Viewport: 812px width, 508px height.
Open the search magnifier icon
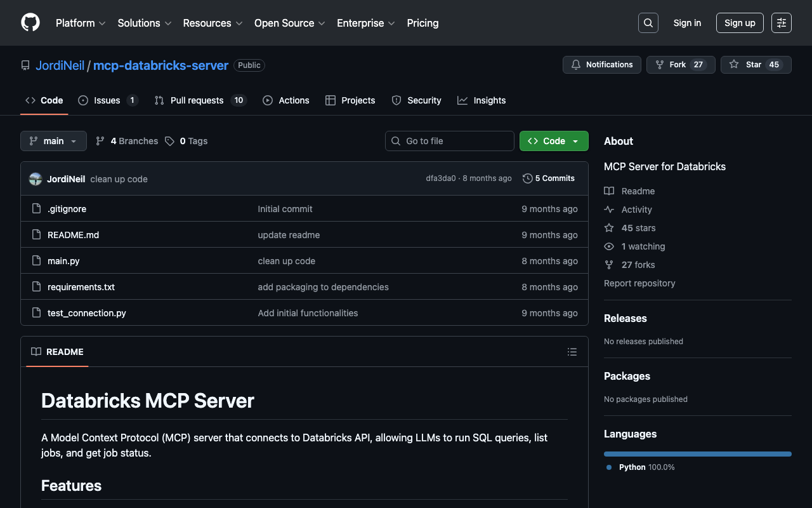coord(648,23)
